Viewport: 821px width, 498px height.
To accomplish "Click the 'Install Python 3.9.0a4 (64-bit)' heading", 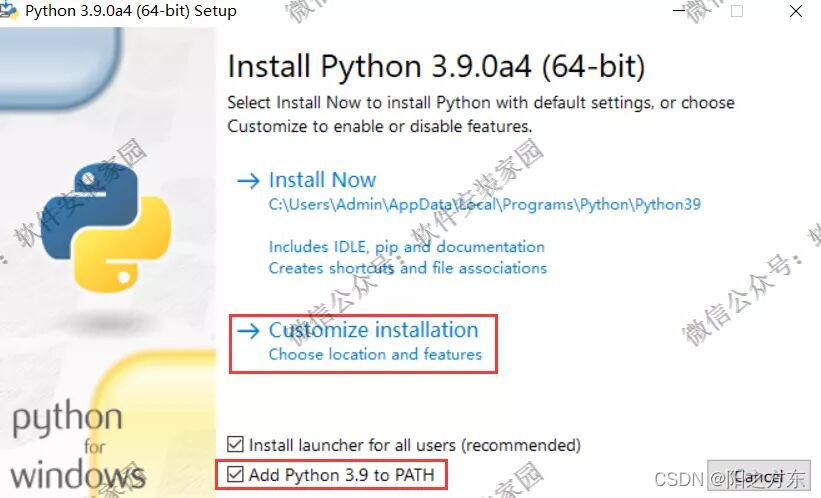I will (436, 67).
